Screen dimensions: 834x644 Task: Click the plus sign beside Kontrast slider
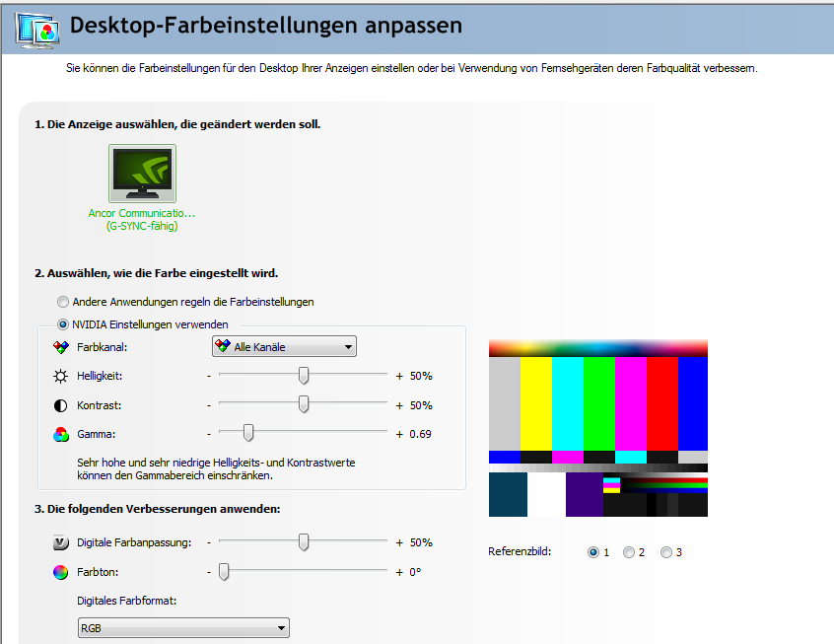(399, 405)
